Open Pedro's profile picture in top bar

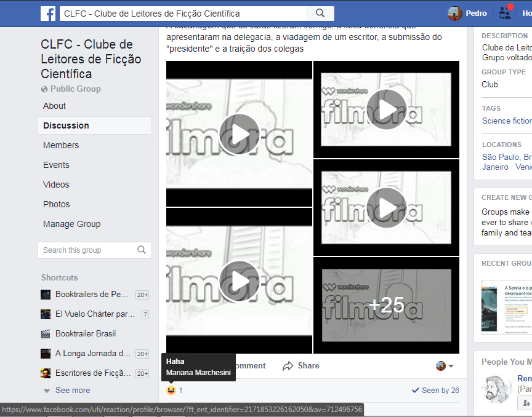click(454, 14)
